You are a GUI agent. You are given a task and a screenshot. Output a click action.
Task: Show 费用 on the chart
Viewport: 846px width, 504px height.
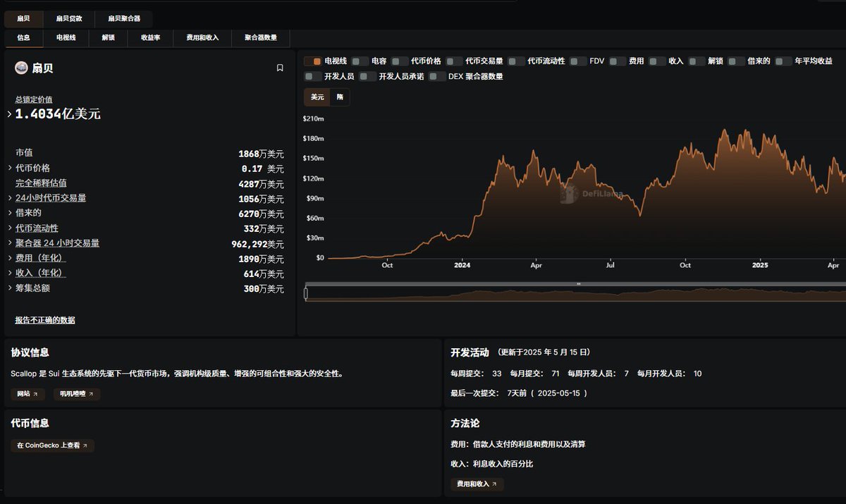(x=618, y=61)
